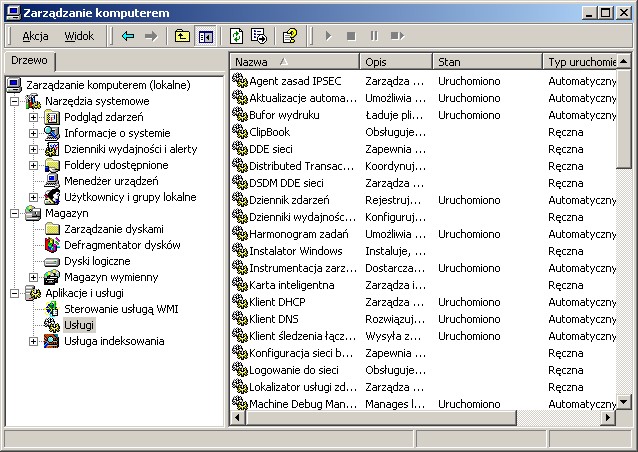The image size is (638, 452).
Task: Collapse the Aplikacje i usługi node
Action: (14, 293)
